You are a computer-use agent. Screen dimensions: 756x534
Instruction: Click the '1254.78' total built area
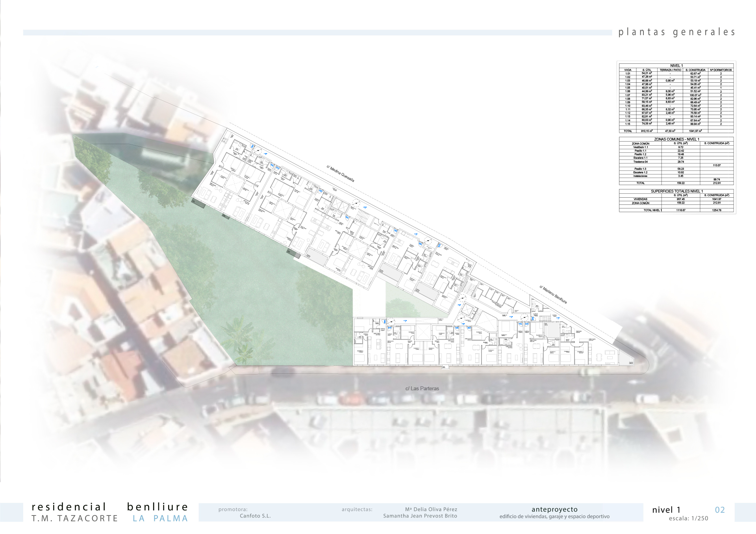(717, 210)
